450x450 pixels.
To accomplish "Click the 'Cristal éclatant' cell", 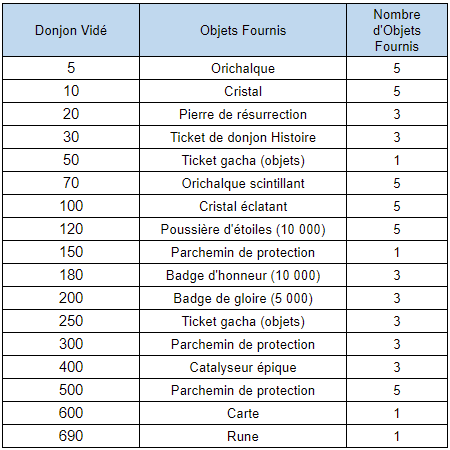I will click(x=243, y=206).
